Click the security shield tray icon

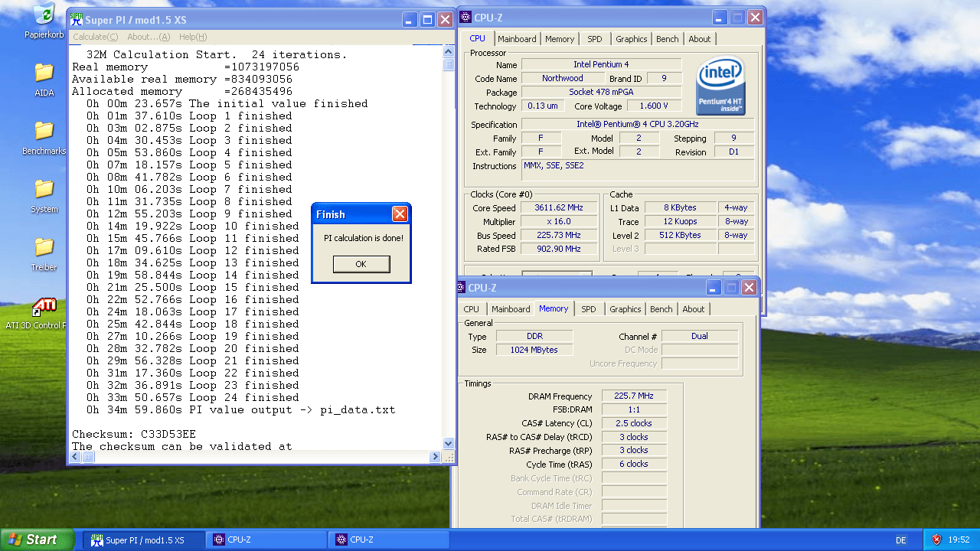pyautogui.click(x=936, y=540)
